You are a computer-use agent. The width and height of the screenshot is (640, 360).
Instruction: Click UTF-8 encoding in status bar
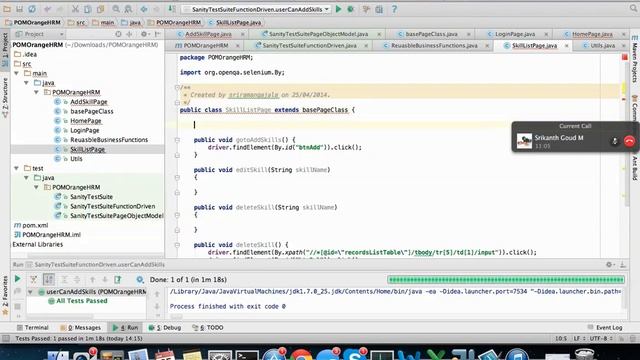click(x=600, y=338)
